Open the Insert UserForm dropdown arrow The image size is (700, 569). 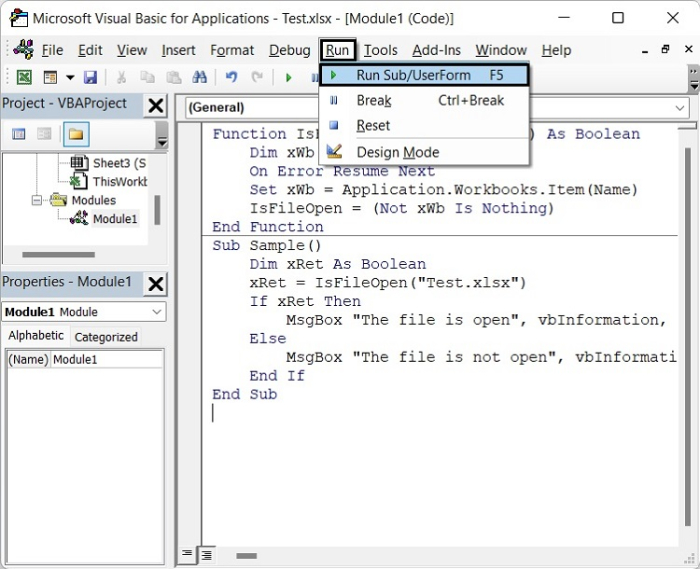coord(70,77)
